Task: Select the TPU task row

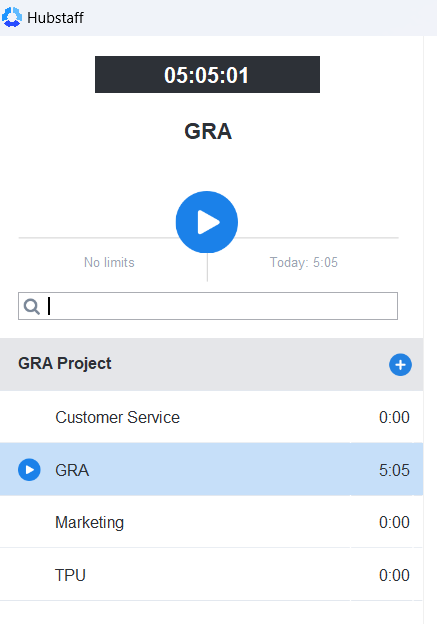Action: [x=211, y=575]
